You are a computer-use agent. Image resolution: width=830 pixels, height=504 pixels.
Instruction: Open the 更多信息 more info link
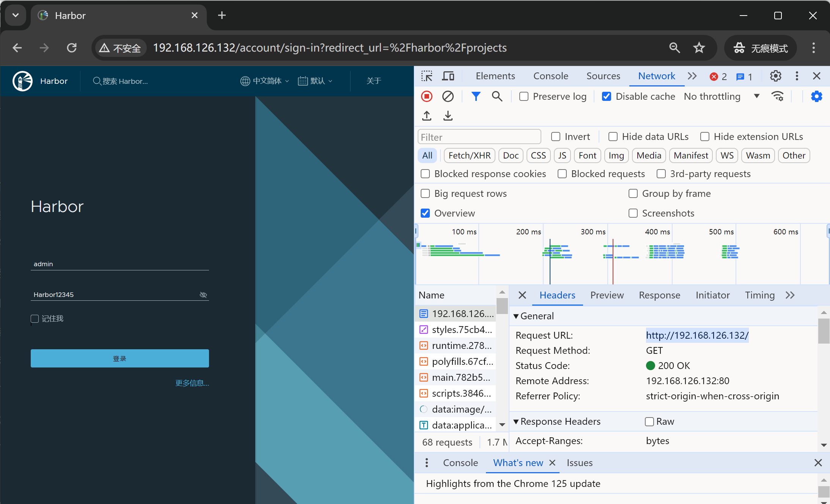pyautogui.click(x=192, y=383)
